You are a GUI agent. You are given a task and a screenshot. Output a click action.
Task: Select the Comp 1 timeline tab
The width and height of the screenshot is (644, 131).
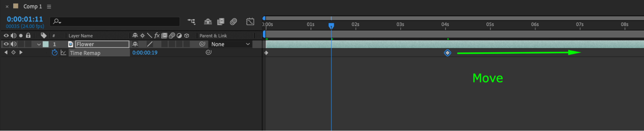32,6
